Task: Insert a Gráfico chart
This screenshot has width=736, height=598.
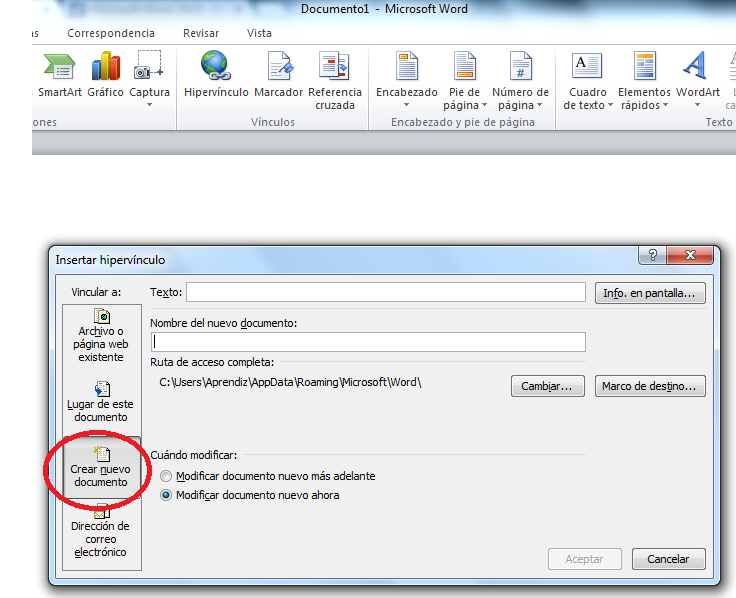Action: pyautogui.click(x=106, y=75)
